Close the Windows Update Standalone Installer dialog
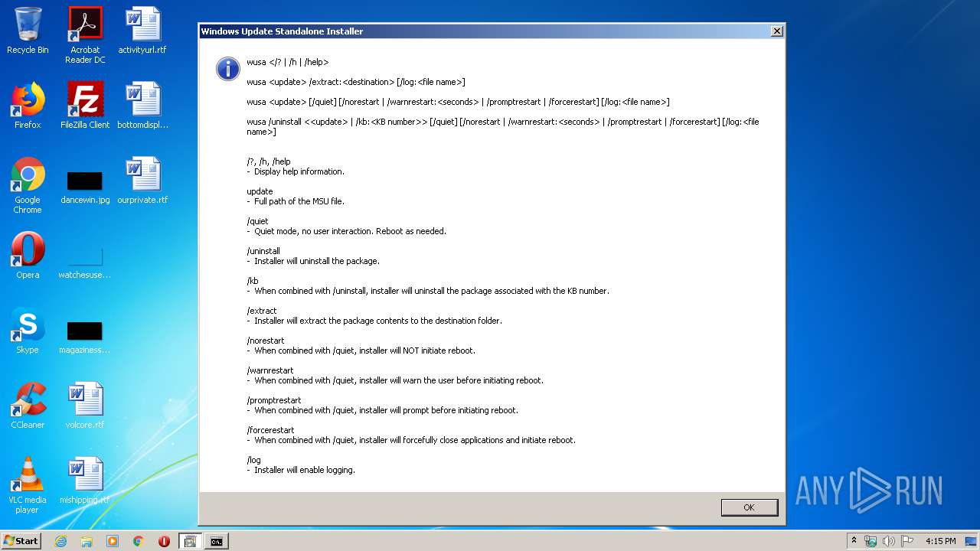980x551 pixels. point(776,31)
